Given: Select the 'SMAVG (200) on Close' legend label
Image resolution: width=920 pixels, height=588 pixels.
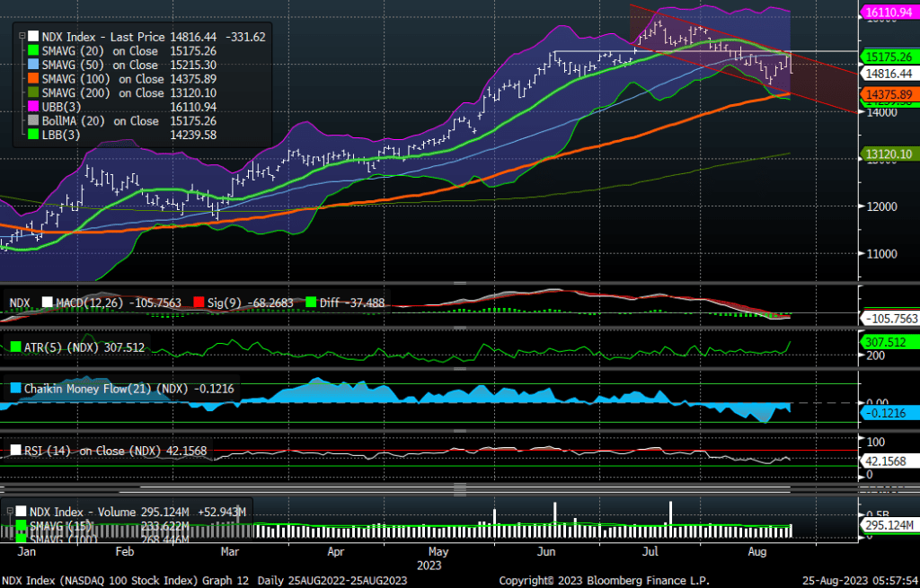Looking at the screenshot, I should (x=102, y=93).
